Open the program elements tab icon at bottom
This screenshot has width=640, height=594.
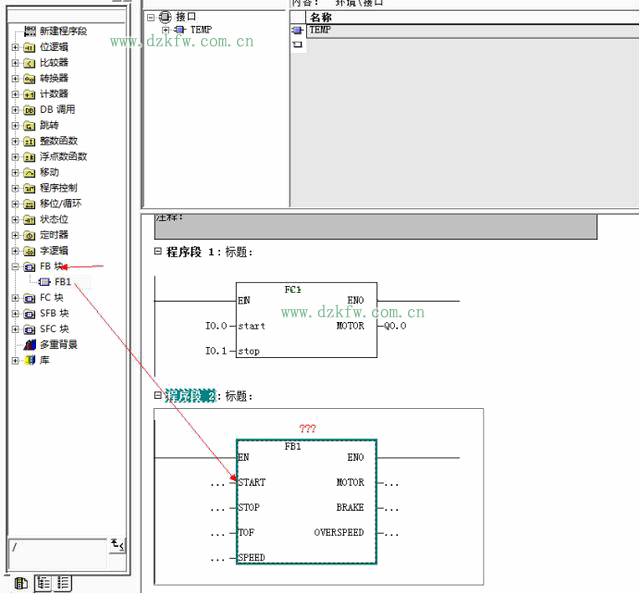[20, 582]
